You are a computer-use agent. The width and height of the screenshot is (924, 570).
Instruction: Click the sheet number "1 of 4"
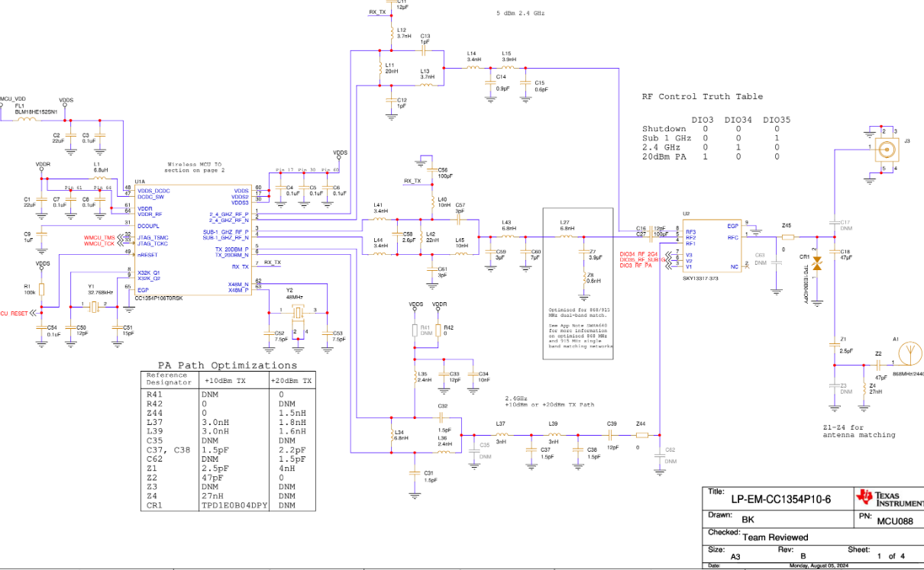coord(890,556)
